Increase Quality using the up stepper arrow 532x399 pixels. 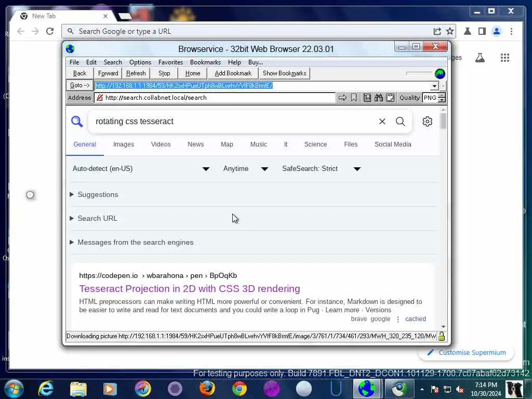[442, 96]
